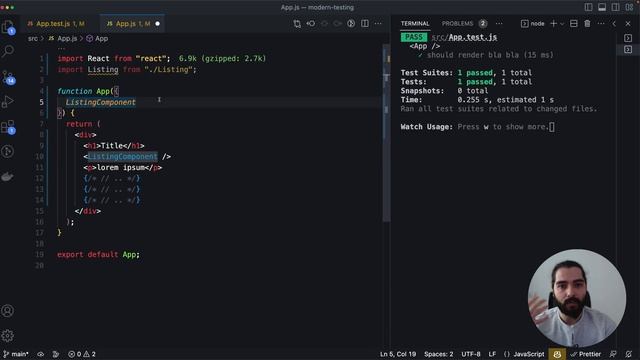Select the TERMINAL panel tab
The height and width of the screenshot is (360, 640).
pyautogui.click(x=415, y=24)
